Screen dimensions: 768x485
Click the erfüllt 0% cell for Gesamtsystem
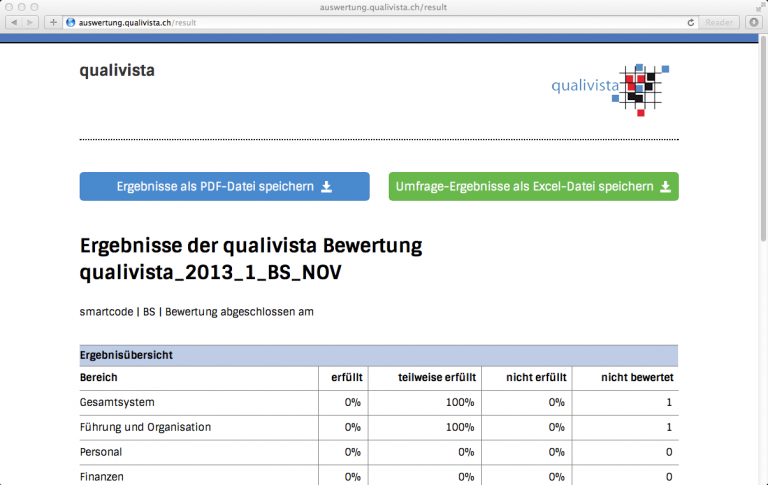(x=353, y=402)
